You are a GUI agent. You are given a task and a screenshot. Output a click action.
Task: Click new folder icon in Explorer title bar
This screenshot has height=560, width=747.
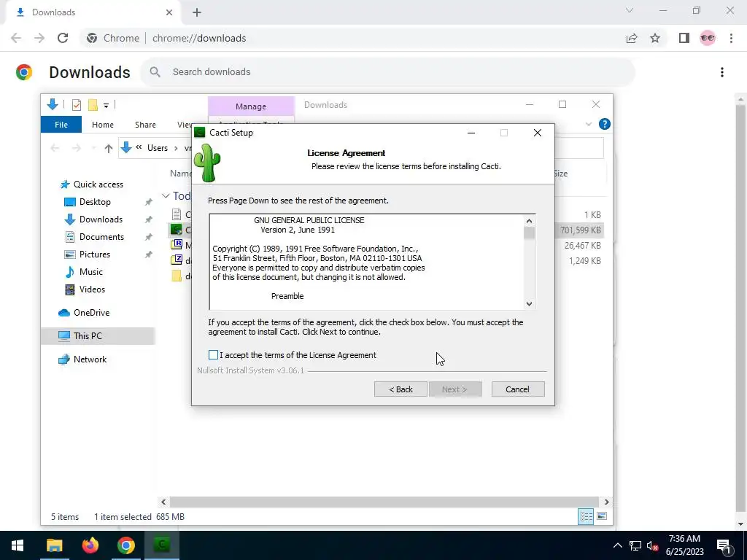coord(93,105)
